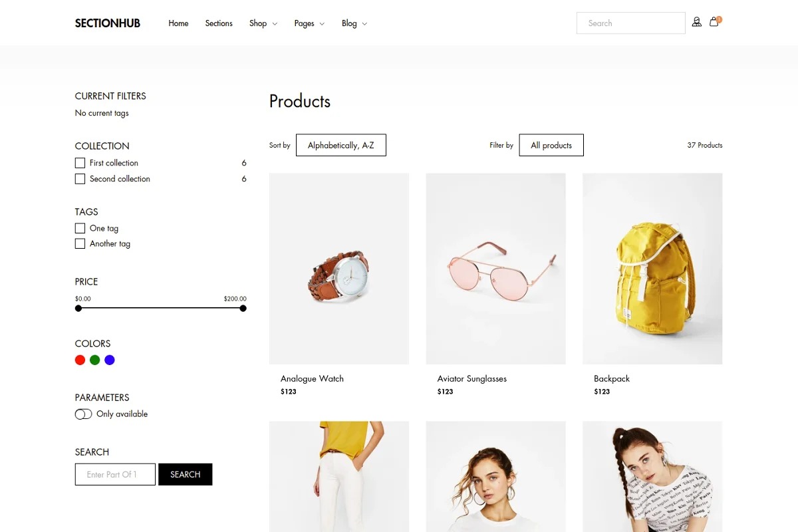Tick the Another tag checkbox
Screen dimensions: 798x532
click(x=80, y=244)
